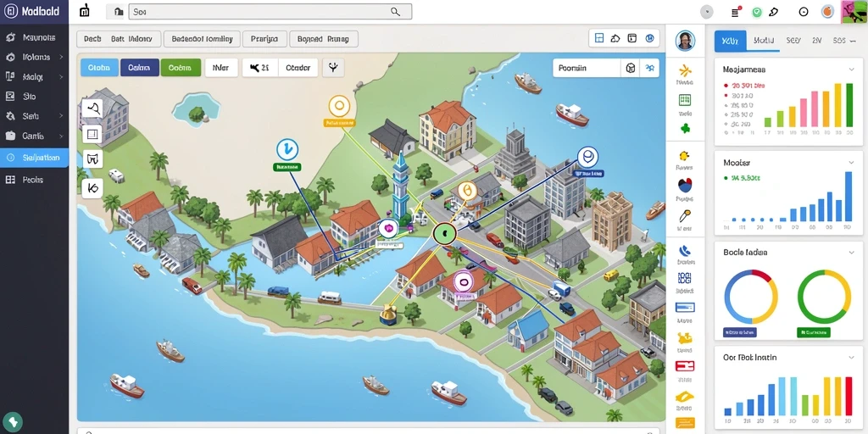
Task: Expand the Ifolans sidebar submenu
Action: (61, 57)
